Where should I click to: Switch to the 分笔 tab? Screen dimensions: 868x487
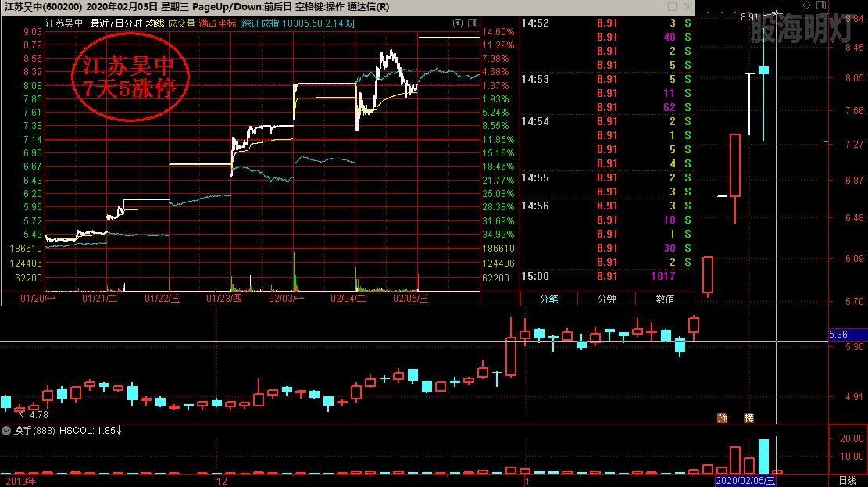(x=548, y=299)
